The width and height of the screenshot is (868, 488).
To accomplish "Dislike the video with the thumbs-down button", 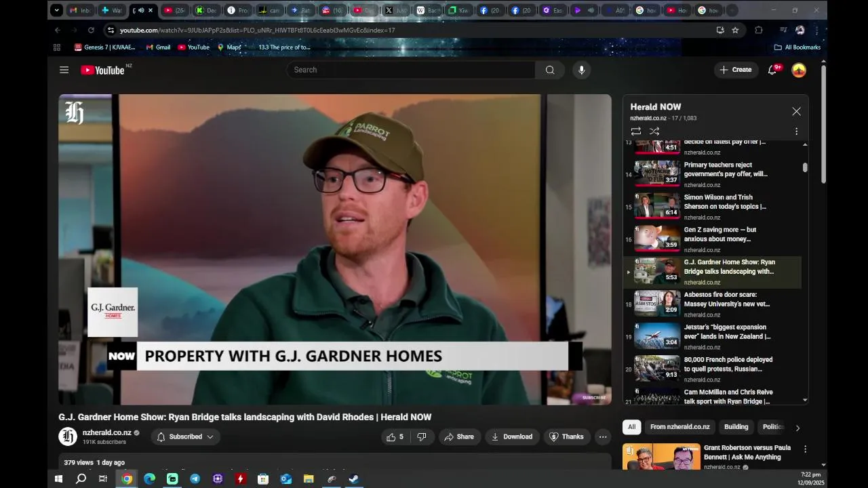I will click(x=421, y=437).
